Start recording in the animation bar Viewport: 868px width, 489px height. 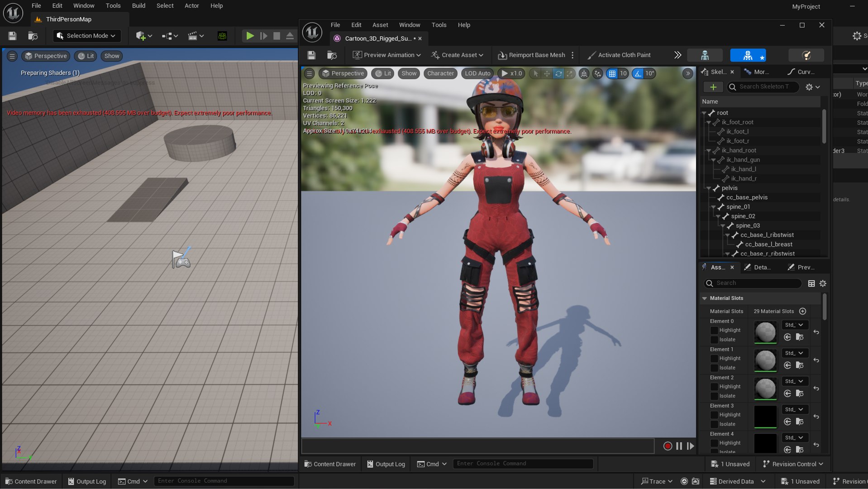(x=668, y=446)
